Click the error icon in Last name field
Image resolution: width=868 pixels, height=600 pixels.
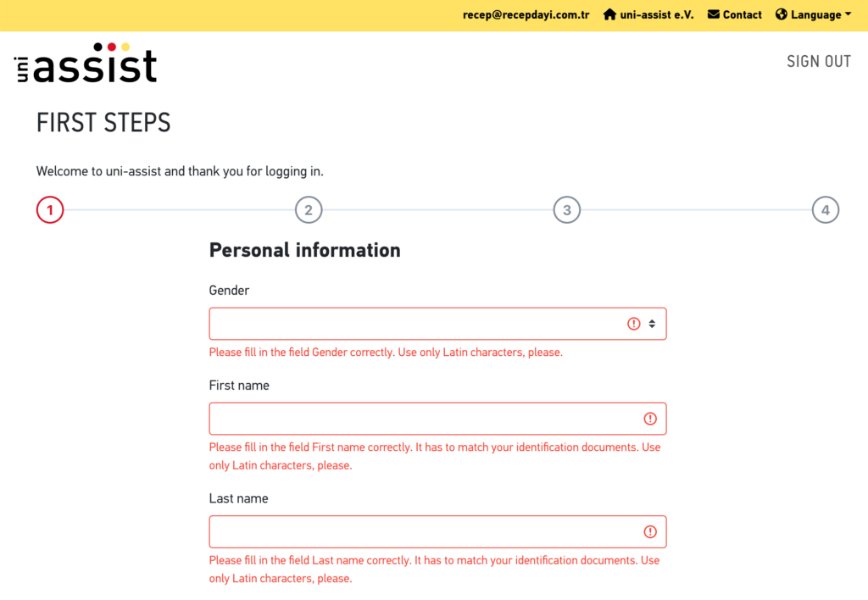click(650, 532)
